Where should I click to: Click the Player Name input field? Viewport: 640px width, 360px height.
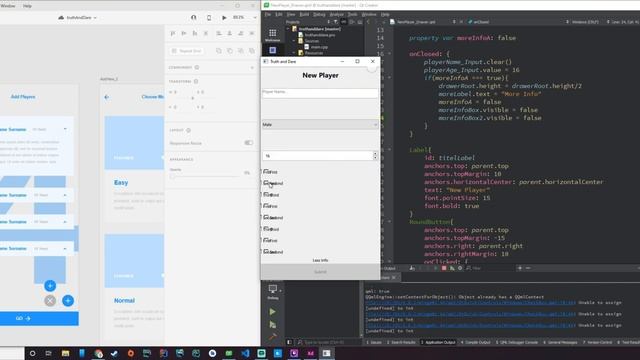click(x=320, y=93)
